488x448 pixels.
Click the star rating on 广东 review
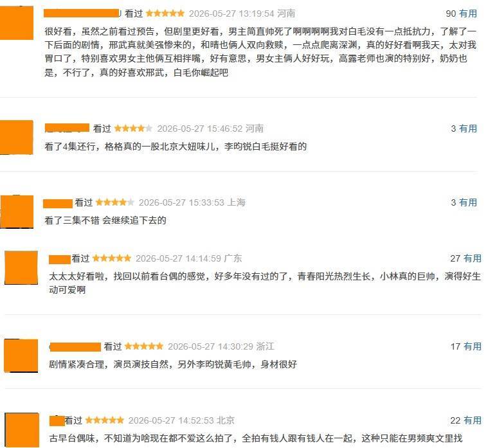[112, 258]
